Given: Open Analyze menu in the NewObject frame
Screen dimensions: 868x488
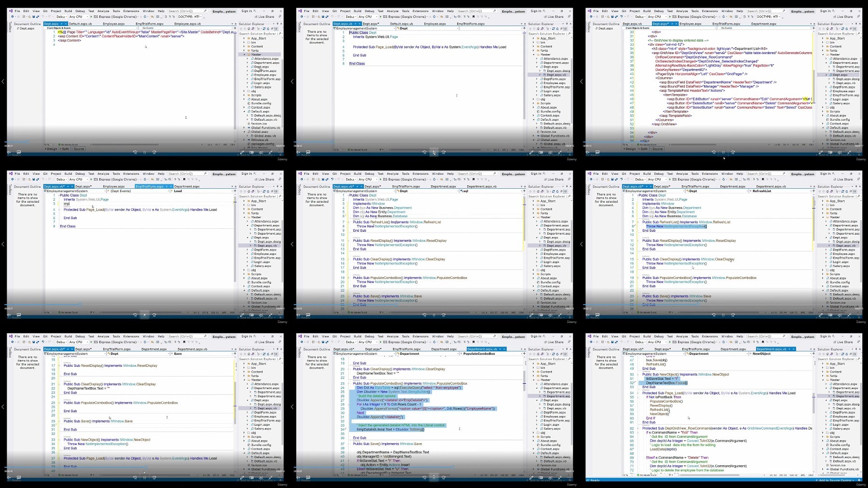Looking at the screenshot, I should (682, 336).
